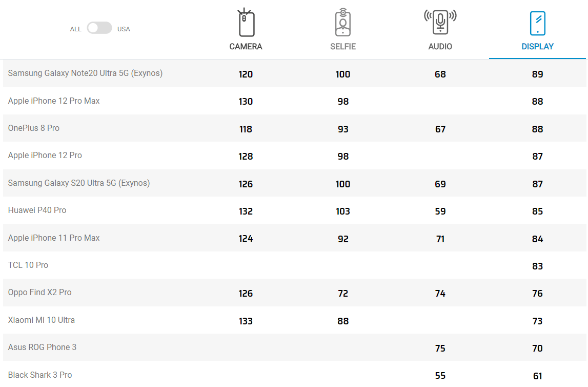Click Black Shark 3 Pro display score 61
Screen dimensions: 588x387
click(537, 376)
